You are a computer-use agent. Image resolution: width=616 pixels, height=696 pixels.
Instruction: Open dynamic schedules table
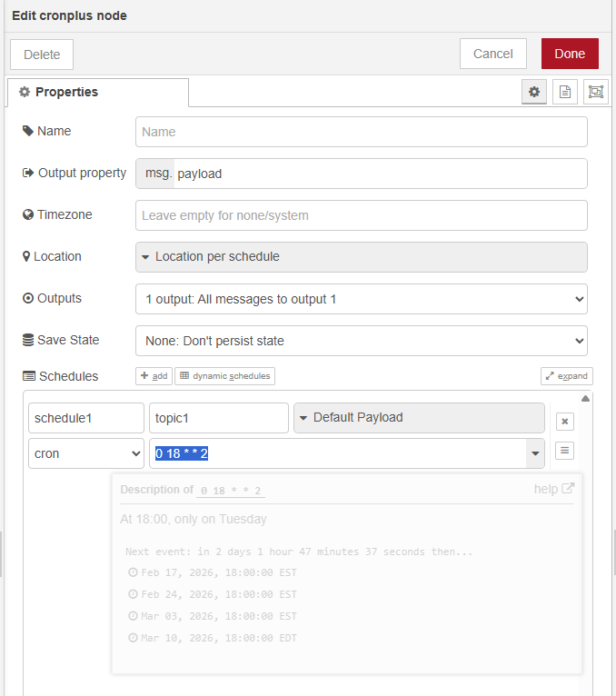coord(224,376)
